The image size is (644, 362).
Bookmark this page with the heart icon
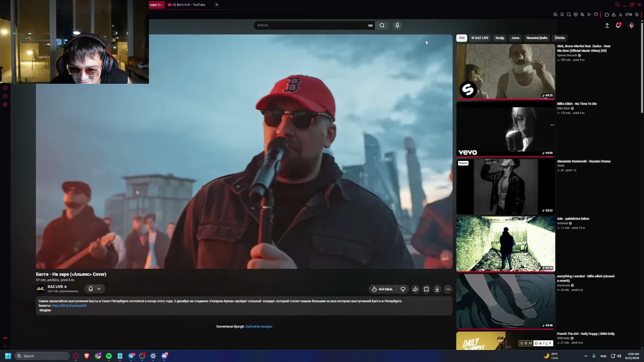596,15
